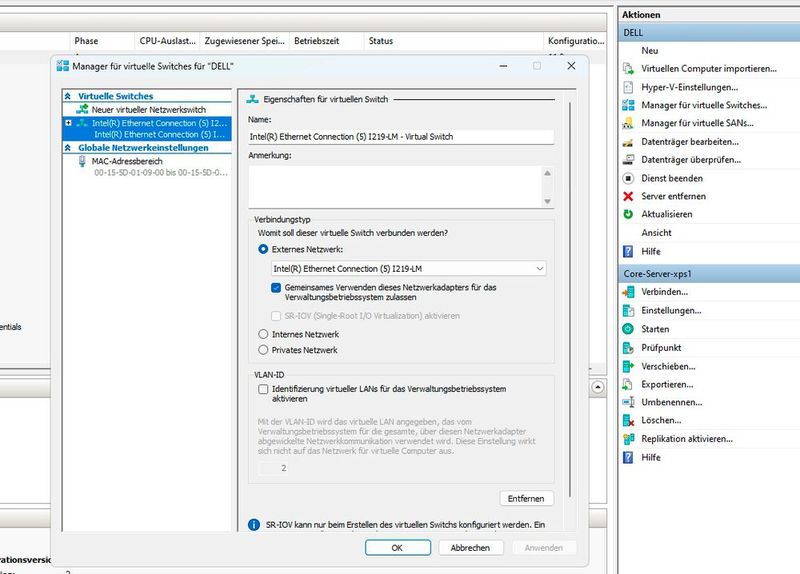800x574 pixels.
Task: Select the Externes Netzwerk radio button
Action: 263,249
